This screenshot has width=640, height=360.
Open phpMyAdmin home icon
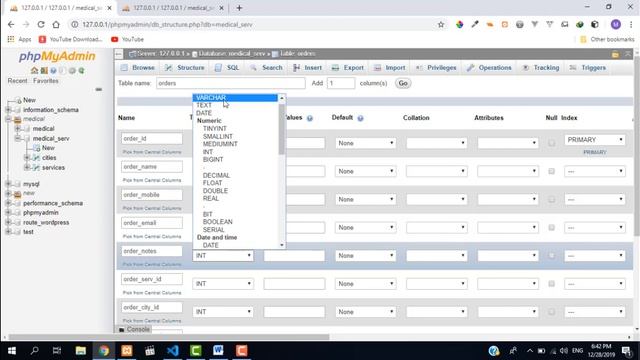tap(34, 71)
